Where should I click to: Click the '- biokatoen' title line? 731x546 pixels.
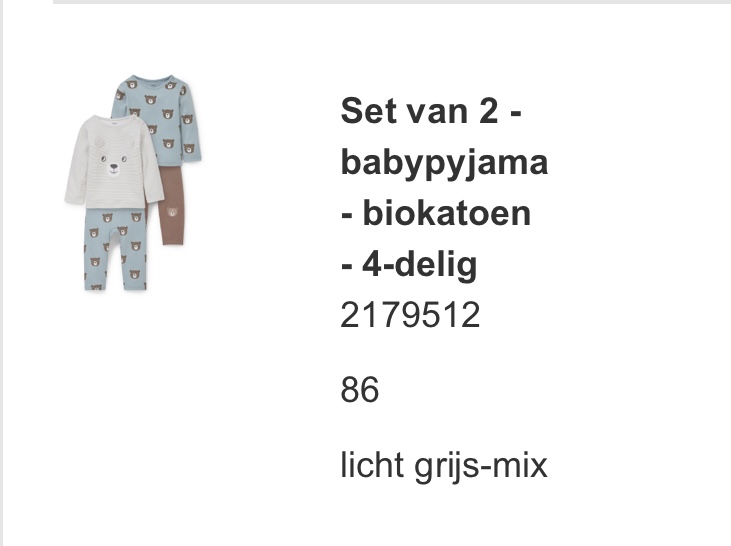point(436,214)
